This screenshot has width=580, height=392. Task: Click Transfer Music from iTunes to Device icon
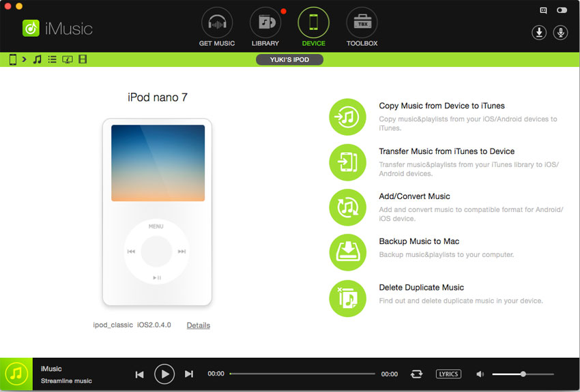pyautogui.click(x=347, y=162)
